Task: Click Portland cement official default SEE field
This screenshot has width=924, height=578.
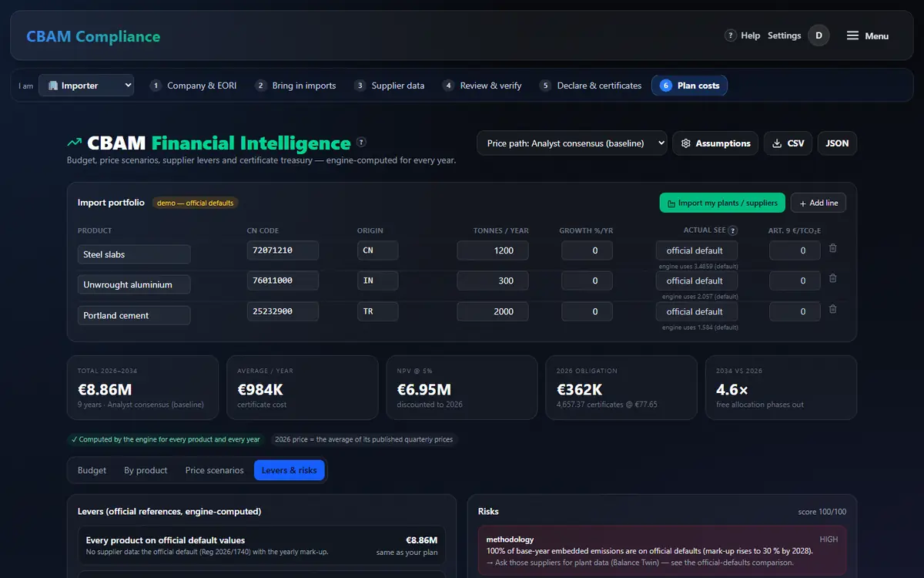Action: tap(697, 311)
